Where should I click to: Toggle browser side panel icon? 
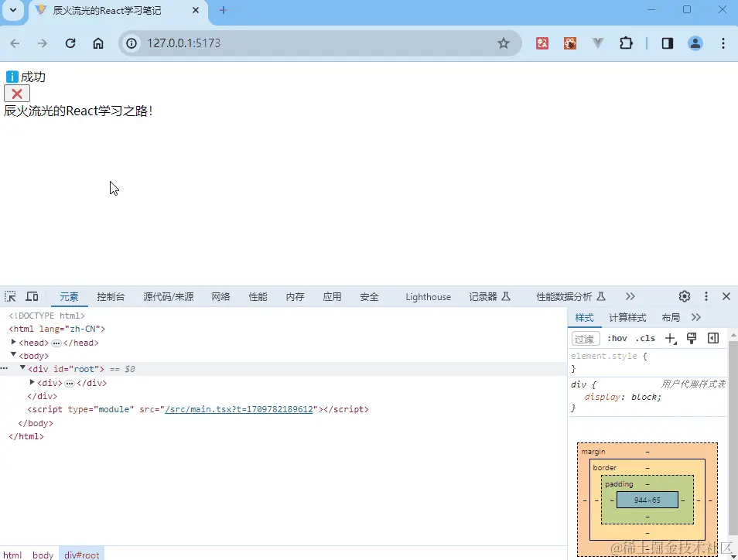point(667,43)
